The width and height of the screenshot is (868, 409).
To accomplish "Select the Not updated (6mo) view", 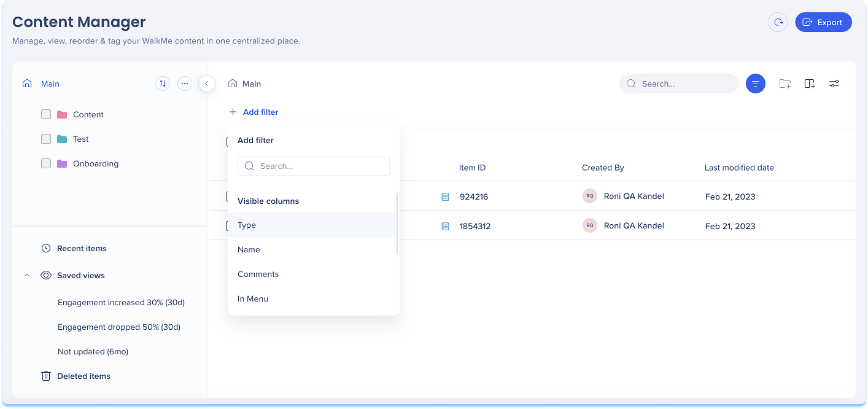I will pos(93,352).
